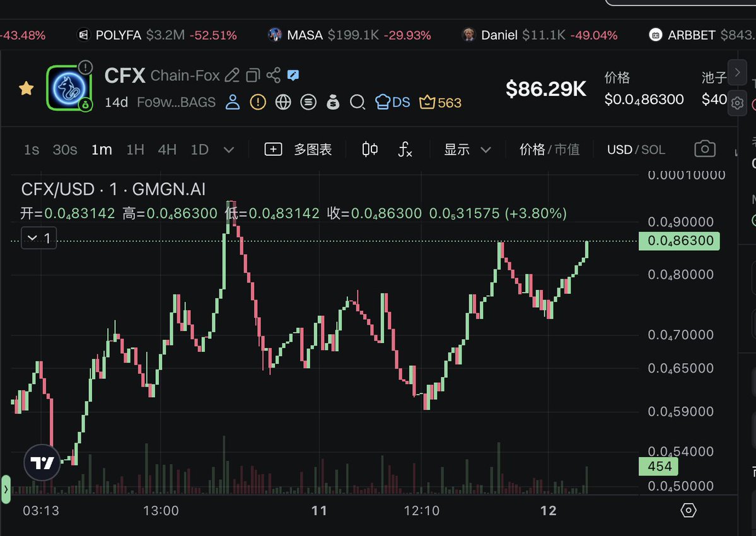Open the DS DexScreener link
Viewport: 756px width, 536px height.
point(392,102)
